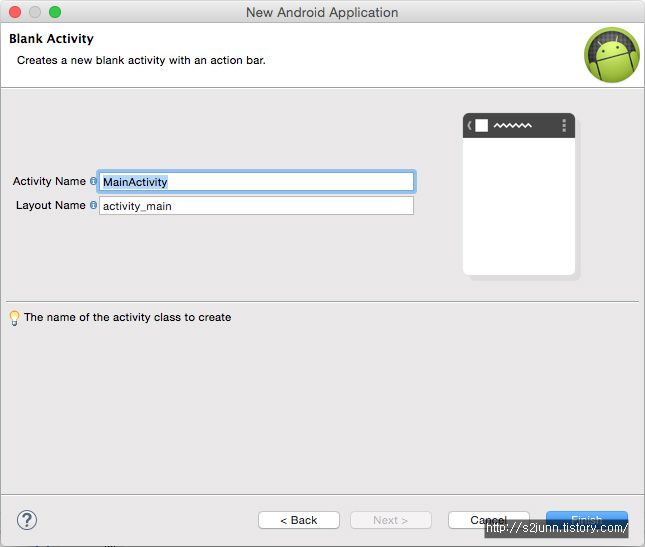The height and width of the screenshot is (547, 645).
Task: Focus the Layout Name input field
Action: (x=256, y=205)
